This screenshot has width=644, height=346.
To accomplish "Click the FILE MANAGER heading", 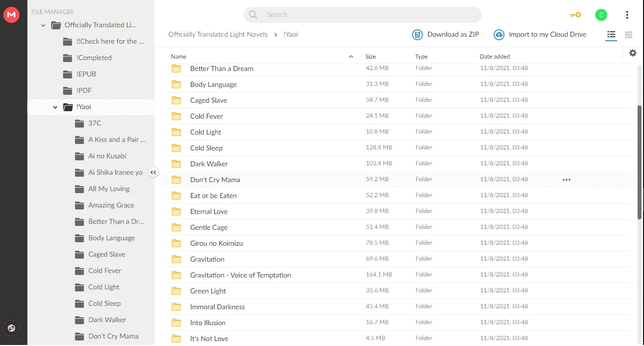I will tap(53, 11).
